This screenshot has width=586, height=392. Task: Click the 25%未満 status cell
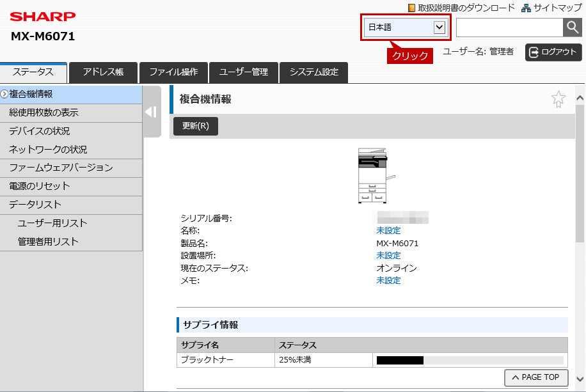click(324, 360)
